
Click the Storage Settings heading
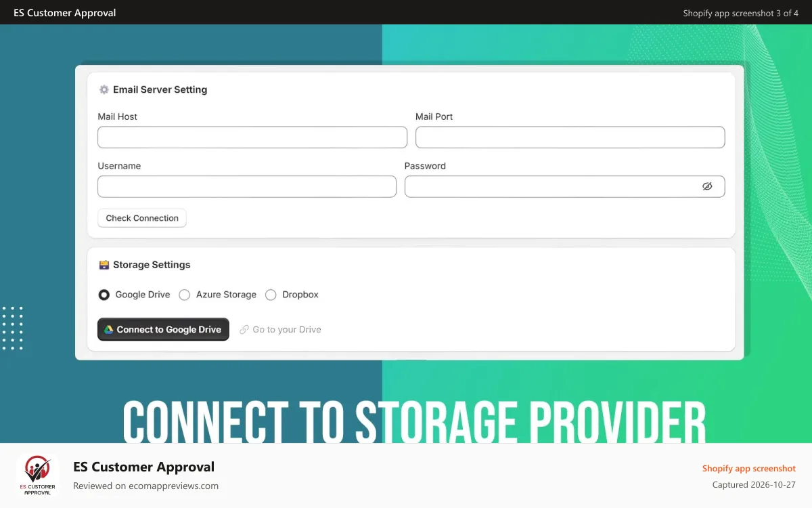[x=152, y=265]
